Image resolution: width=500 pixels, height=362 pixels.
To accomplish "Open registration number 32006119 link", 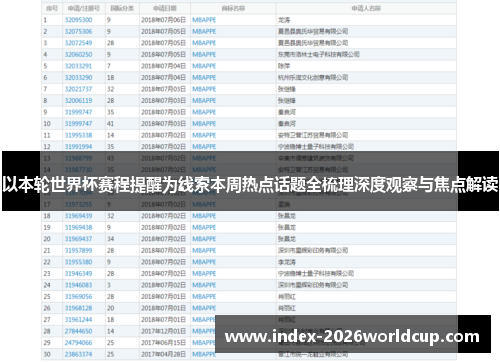I will pyautogui.click(x=78, y=101).
